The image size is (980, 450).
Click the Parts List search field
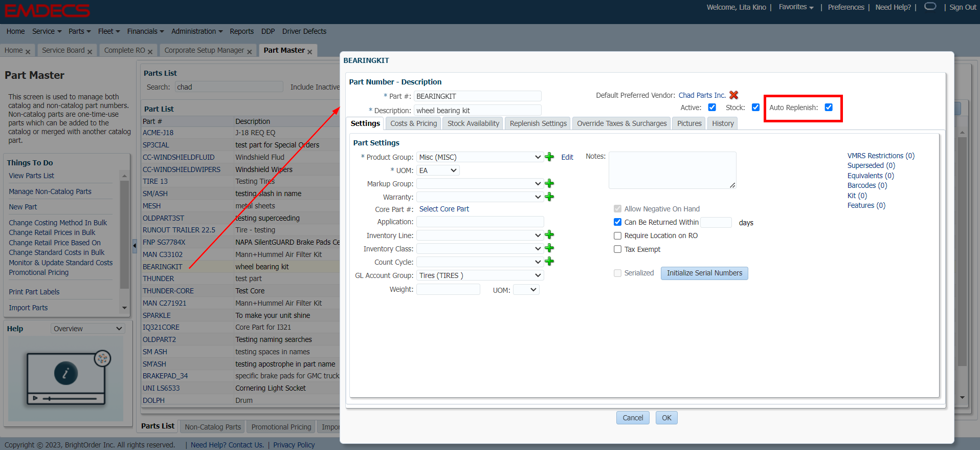click(229, 87)
